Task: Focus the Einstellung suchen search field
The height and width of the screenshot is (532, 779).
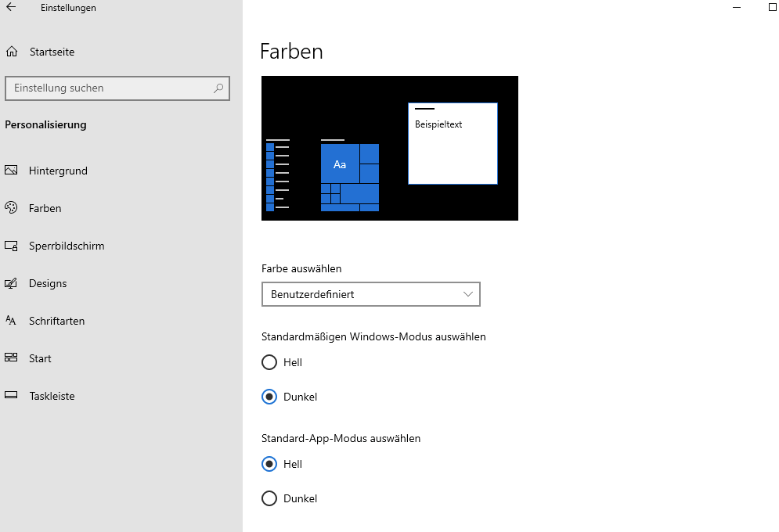Action: (x=117, y=88)
